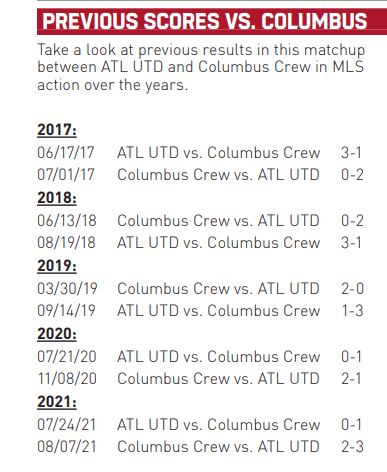Select the 2018 year heading
The height and width of the screenshot is (472, 387).
(x=57, y=198)
